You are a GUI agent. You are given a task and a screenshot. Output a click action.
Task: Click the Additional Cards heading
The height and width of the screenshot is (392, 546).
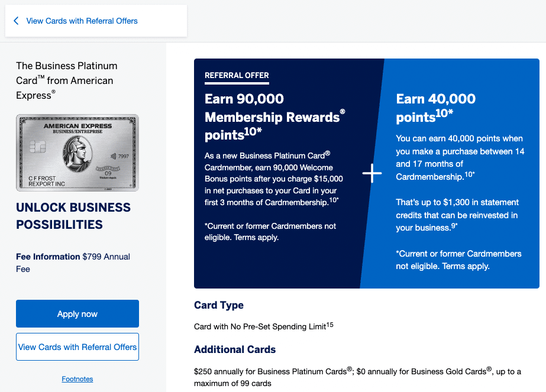tap(235, 349)
